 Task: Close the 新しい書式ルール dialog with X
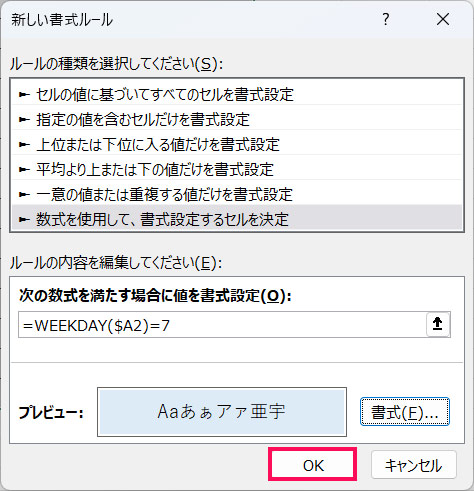[443, 19]
